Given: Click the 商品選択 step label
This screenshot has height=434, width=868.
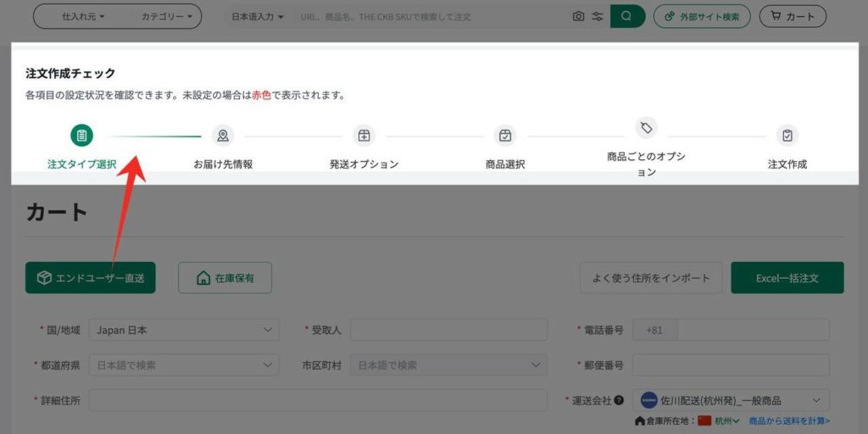Looking at the screenshot, I should [x=505, y=164].
